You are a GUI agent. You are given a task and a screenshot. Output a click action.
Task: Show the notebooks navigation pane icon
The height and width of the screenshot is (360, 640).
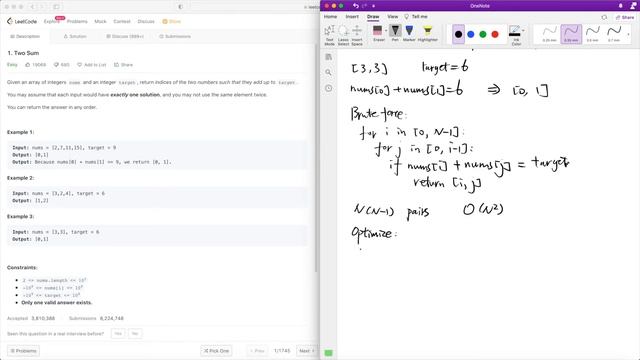(329, 57)
